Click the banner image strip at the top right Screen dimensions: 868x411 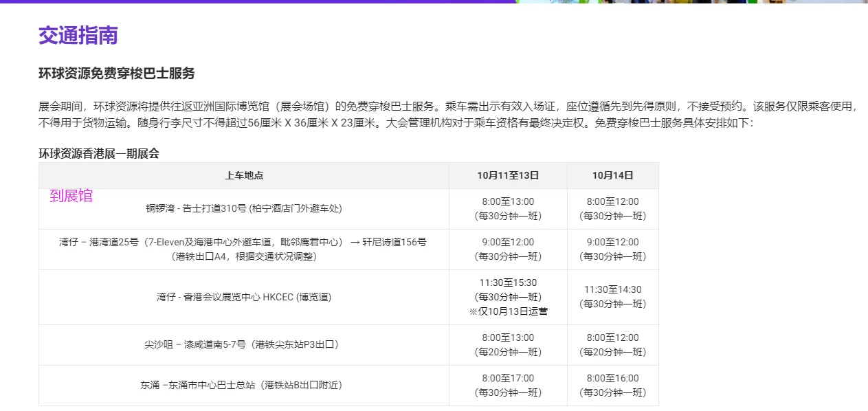[x=691, y=1]
